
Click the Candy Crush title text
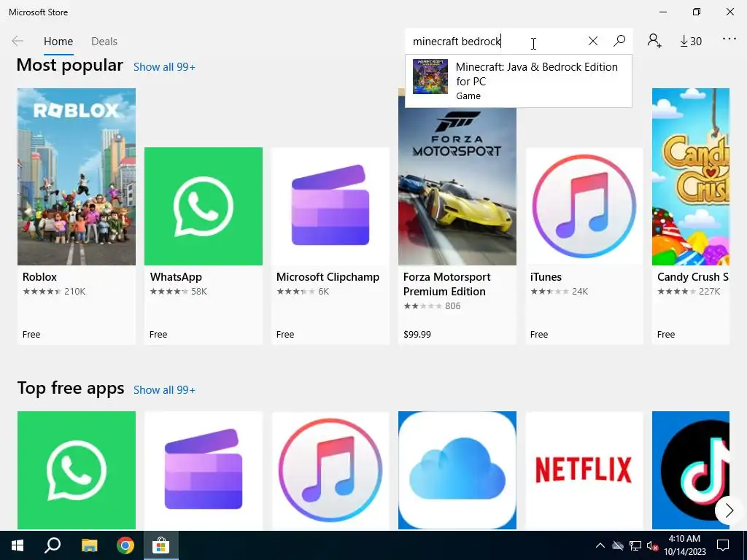[693, 277]
